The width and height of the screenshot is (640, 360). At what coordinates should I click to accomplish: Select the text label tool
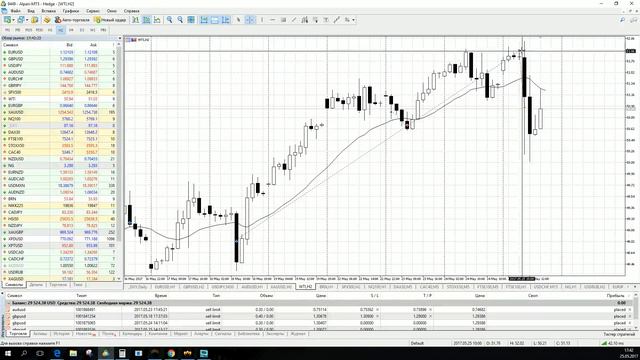[326, 20]
